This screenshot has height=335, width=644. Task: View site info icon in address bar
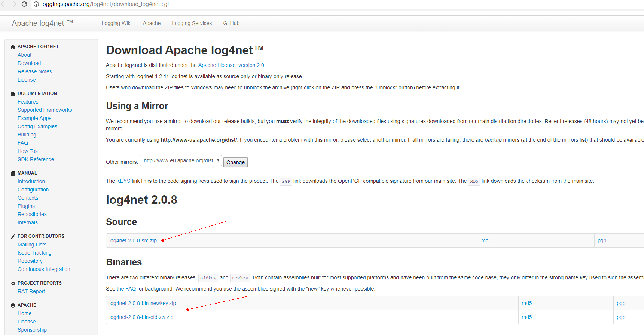point(36,4)
